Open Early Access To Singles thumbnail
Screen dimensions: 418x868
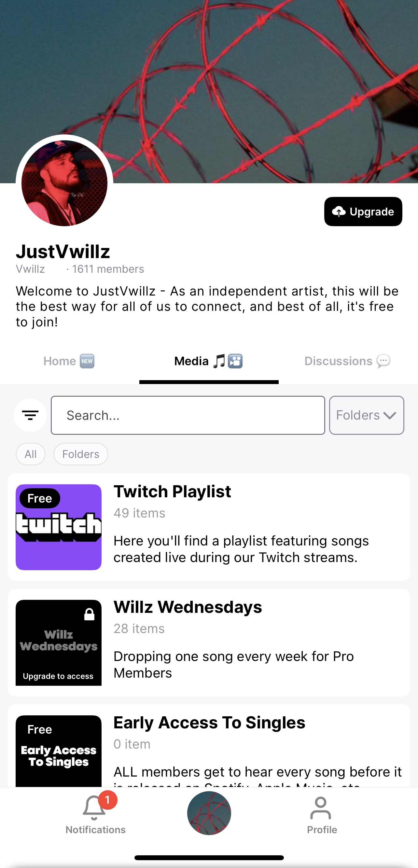coord(59,751)
